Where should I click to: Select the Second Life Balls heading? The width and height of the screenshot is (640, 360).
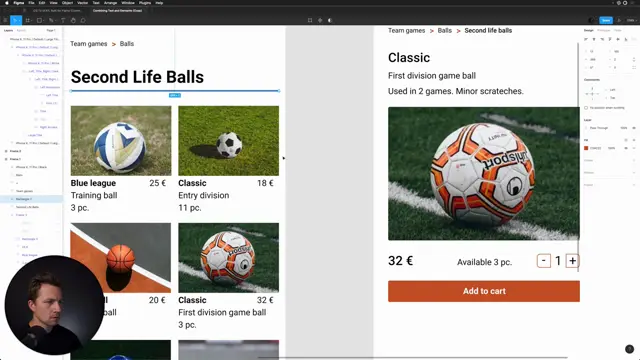click(137, 77)
